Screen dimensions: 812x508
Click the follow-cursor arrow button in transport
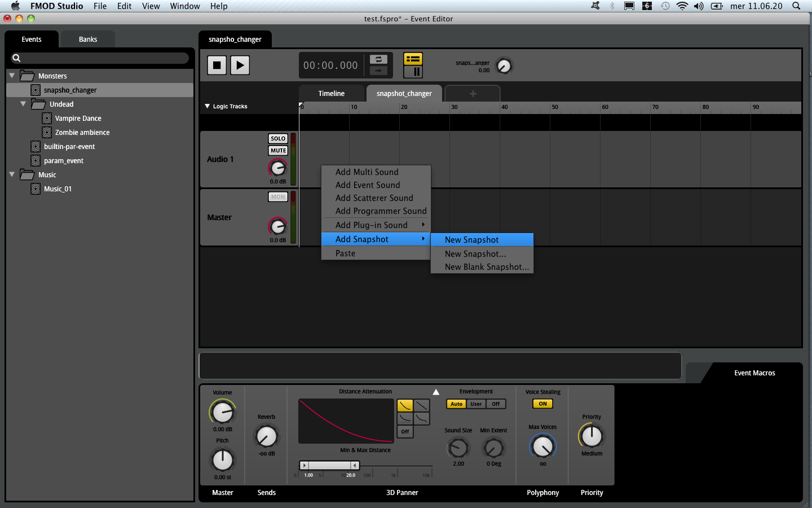(x=378, y=71)
